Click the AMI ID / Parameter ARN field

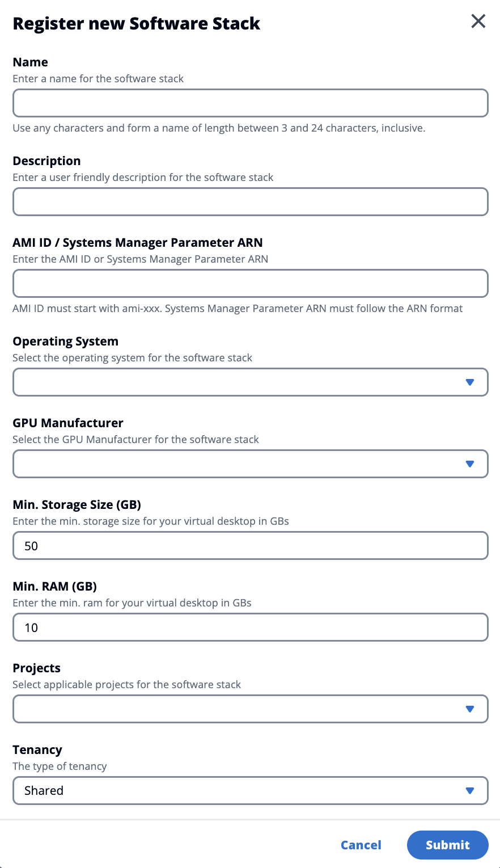250,284
